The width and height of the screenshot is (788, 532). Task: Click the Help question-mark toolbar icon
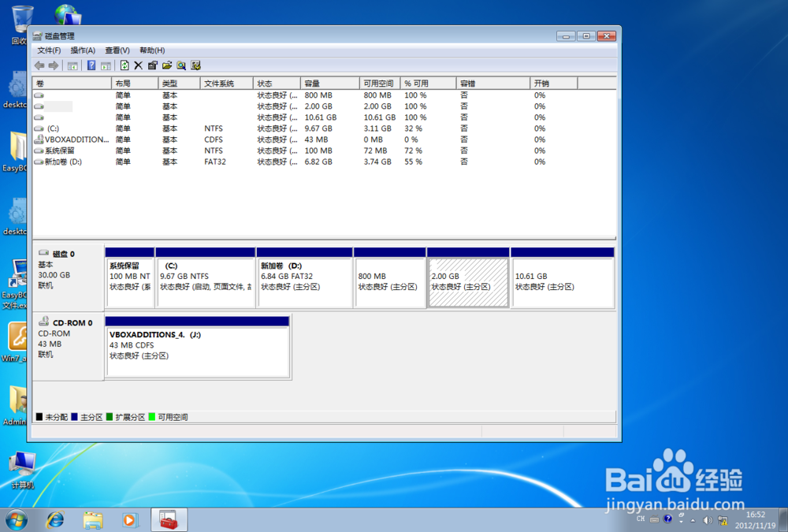click(x=90, y=65)
